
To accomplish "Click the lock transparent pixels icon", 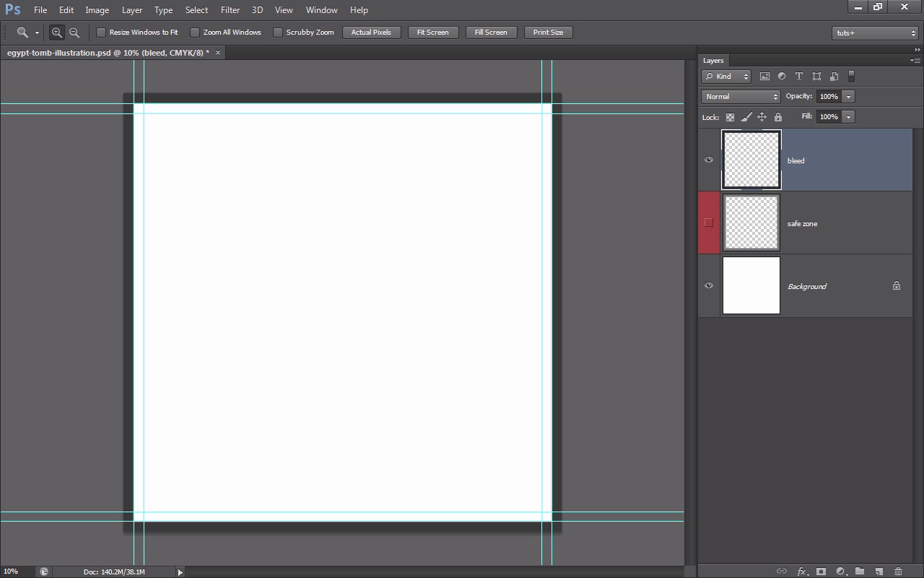I will (x=731, y=117).
